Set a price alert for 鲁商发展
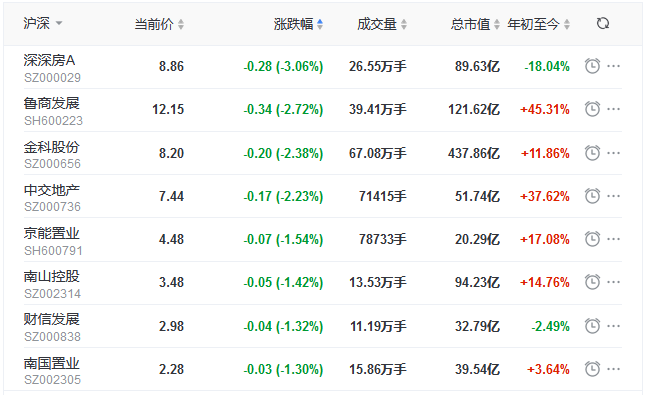The image size is (647, 395). [593, 109]
